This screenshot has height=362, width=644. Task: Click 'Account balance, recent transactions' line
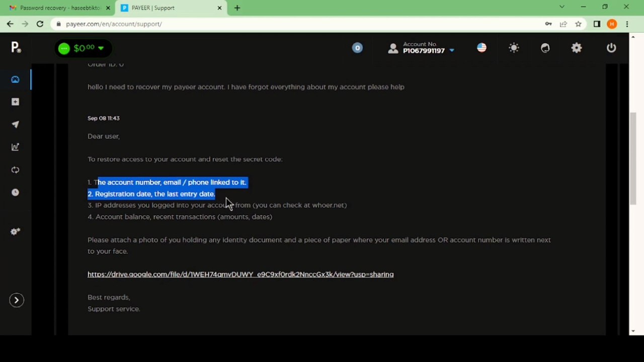[180, 217]
